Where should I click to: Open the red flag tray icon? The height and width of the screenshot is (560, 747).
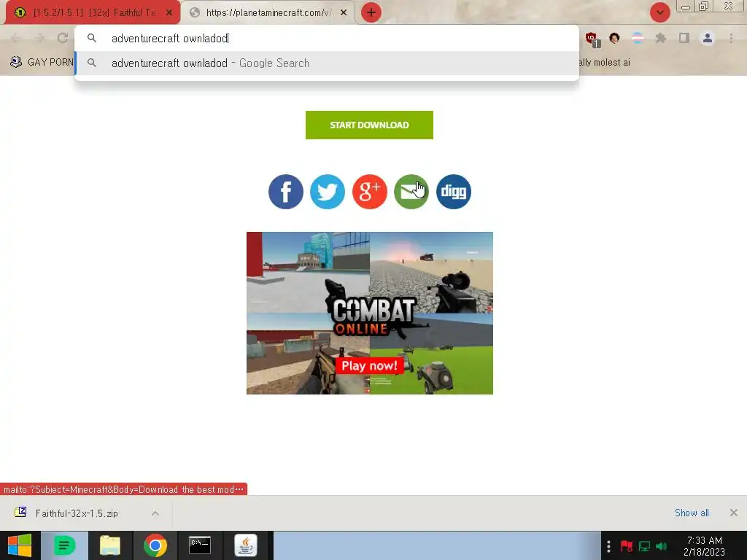coord(627,546)
